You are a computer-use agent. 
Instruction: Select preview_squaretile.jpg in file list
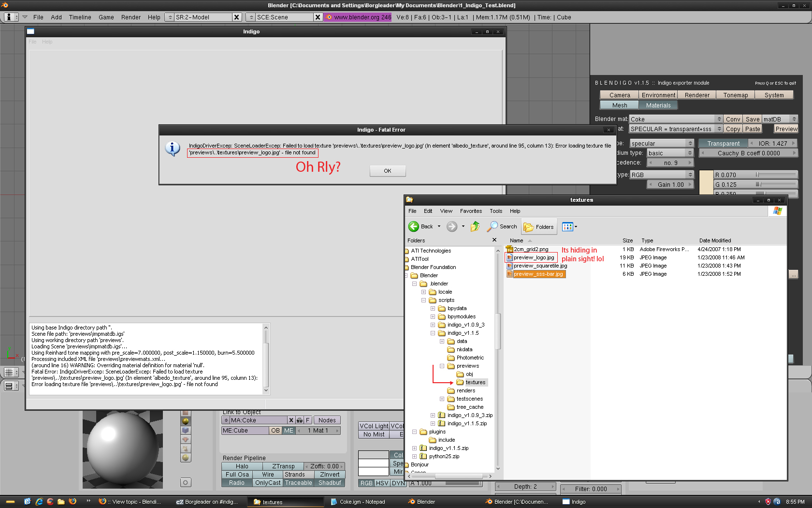coord(540,266)
